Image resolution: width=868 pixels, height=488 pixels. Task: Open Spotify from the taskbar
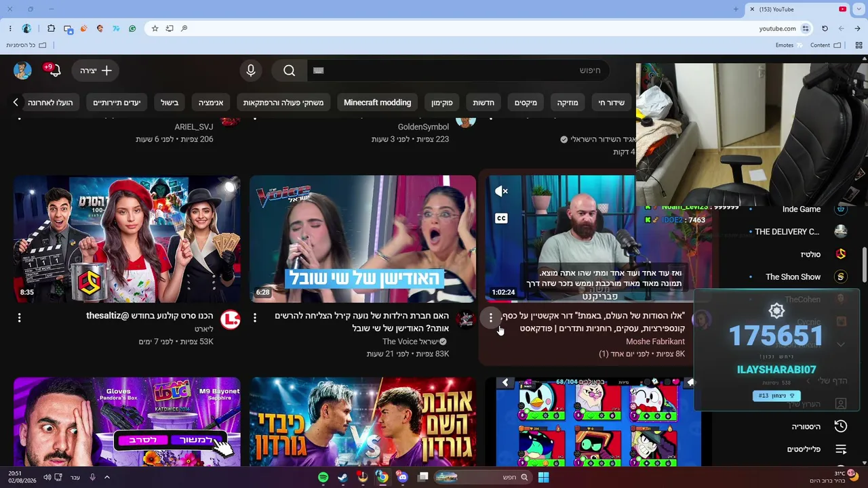323,477
